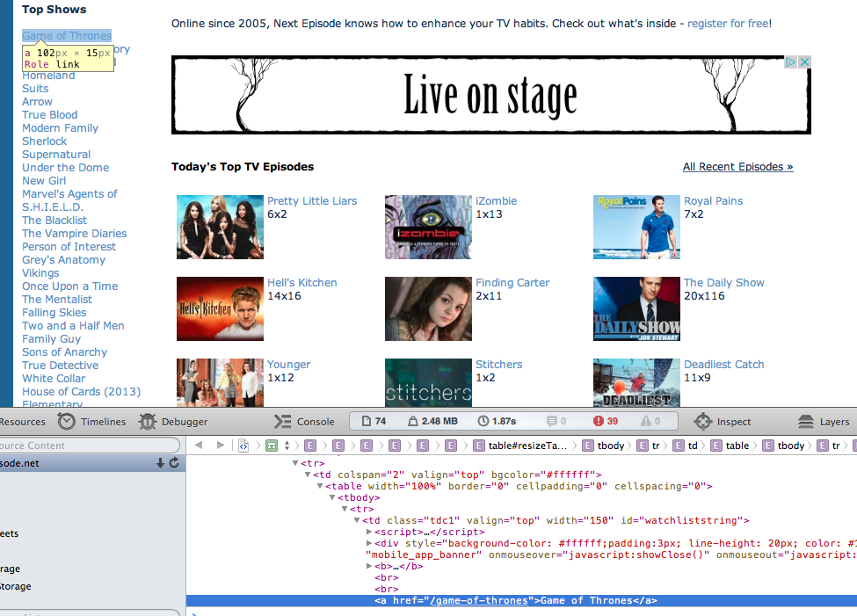Show the console warnings count

pyautogui.click(x=650, y=421)
